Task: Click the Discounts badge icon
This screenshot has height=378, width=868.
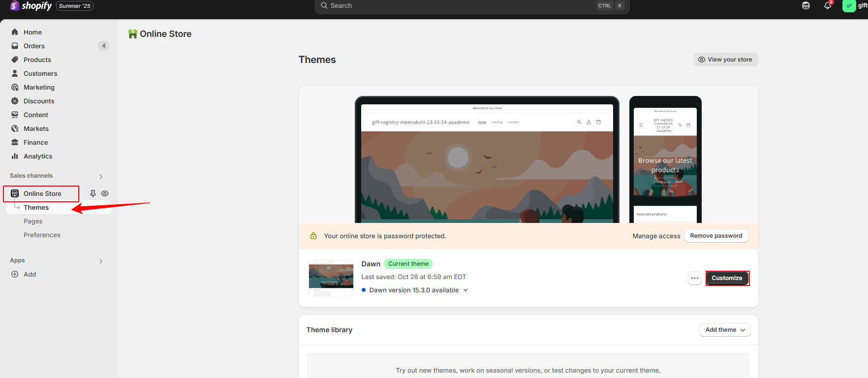Action: pos(15,101)
